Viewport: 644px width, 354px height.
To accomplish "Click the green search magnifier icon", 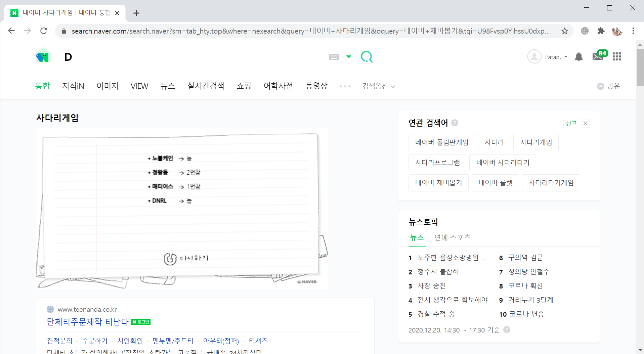I will coord(367,57).
